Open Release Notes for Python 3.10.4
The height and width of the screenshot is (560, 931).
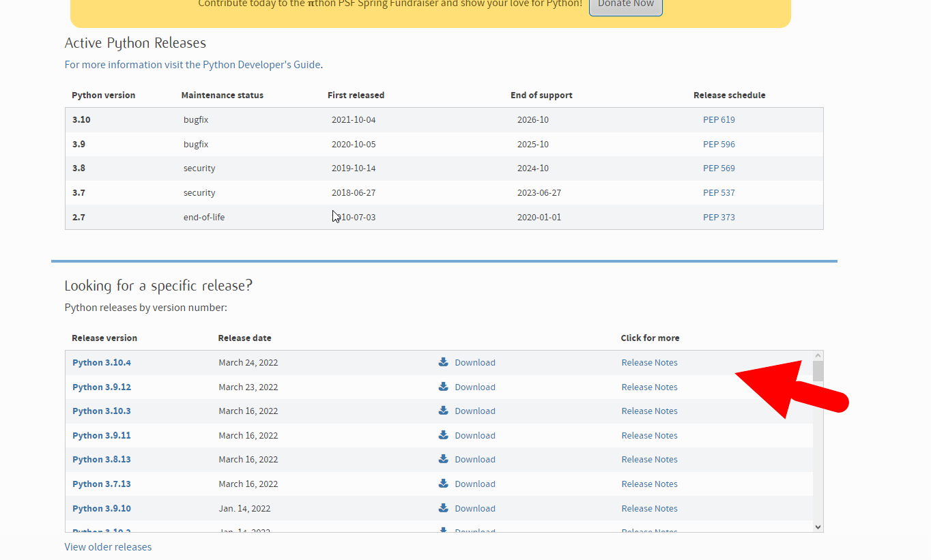[x=649, y=362]
